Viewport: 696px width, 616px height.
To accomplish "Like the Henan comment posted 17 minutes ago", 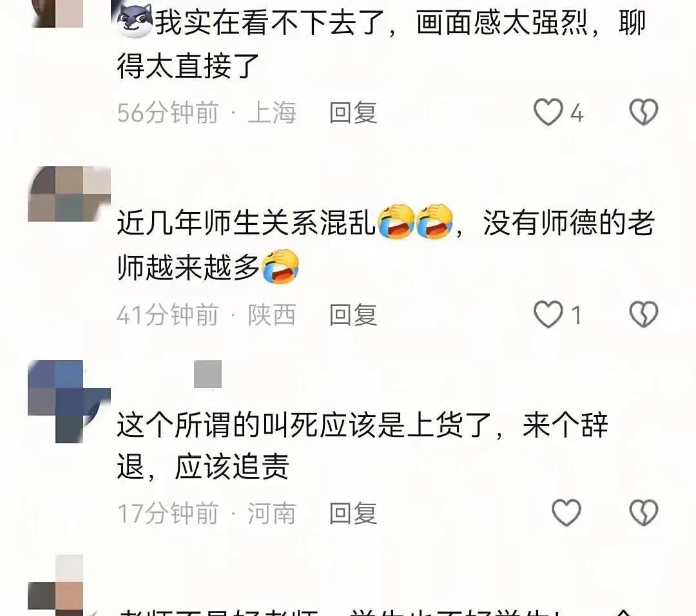I will [566, 513].
